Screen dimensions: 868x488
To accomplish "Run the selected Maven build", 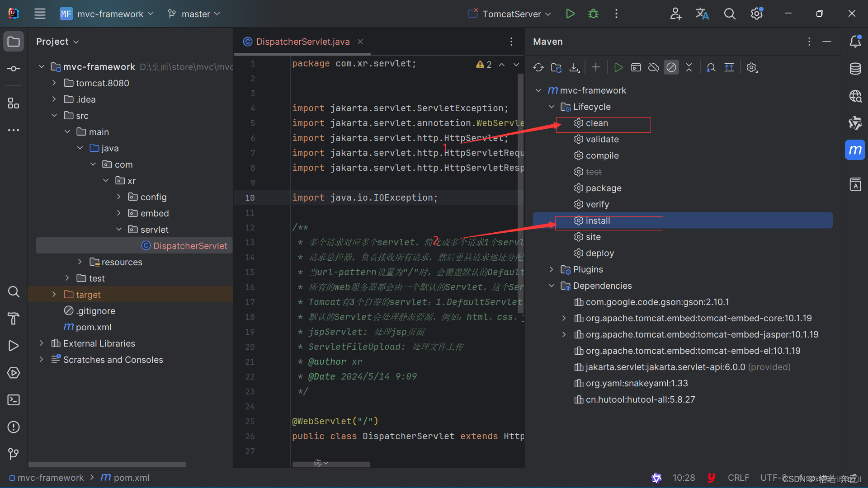I will 618,67.
